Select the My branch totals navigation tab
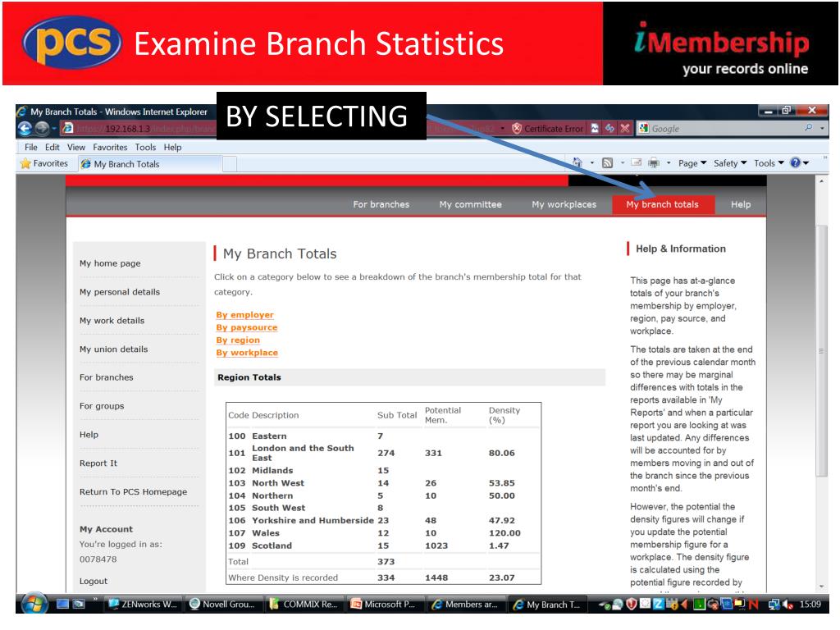840x630 pixels. point(663,204)
